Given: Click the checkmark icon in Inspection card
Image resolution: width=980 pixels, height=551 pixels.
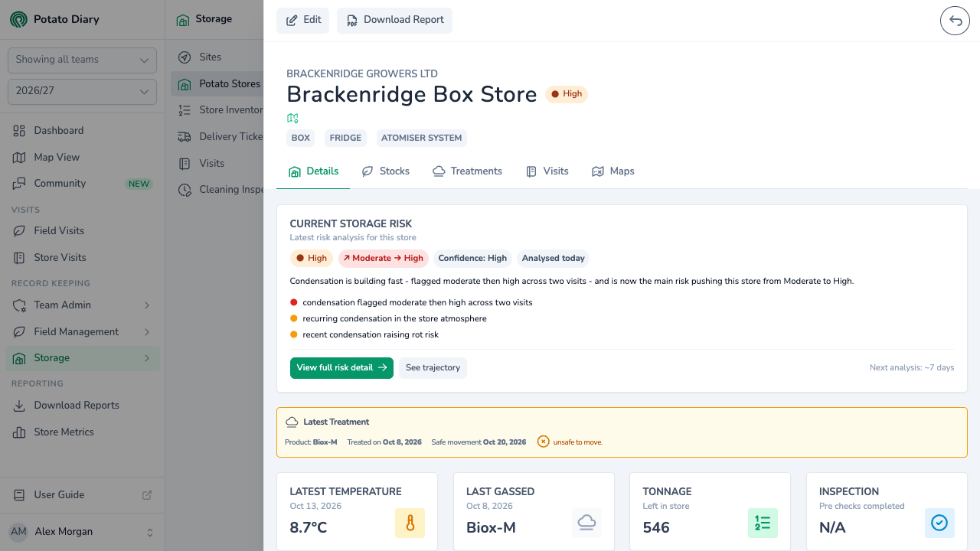Looking at the screenshot, I should 939,523.
